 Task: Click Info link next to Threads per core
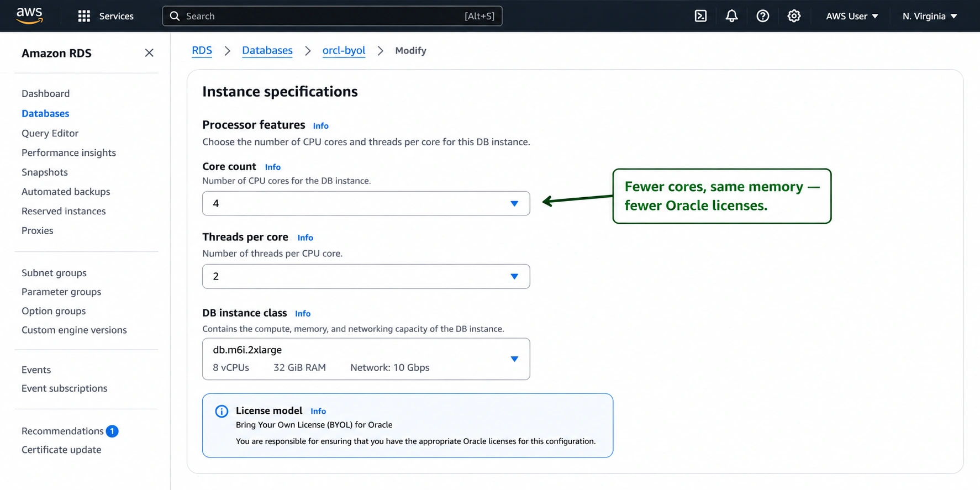point(305,238)
